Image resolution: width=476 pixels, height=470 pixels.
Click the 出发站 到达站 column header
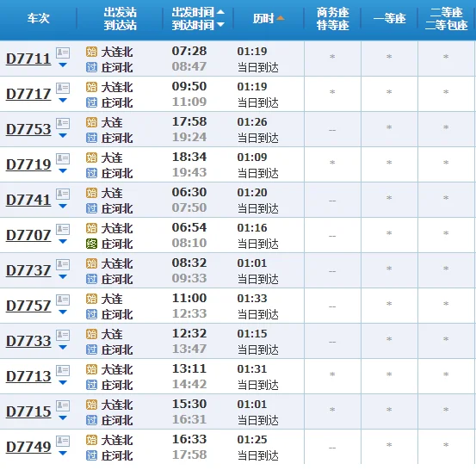(120, 19)
